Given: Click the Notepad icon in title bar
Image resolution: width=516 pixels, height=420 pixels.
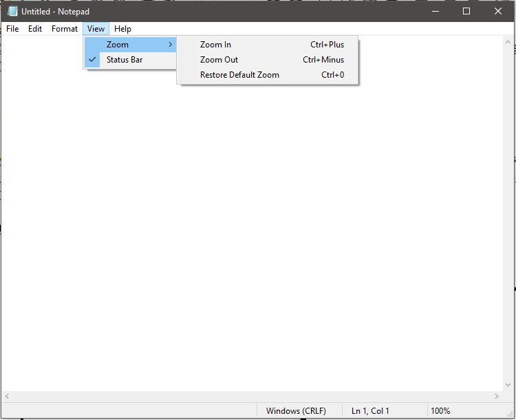Looking at the screenshot, I should pos(12,11).
